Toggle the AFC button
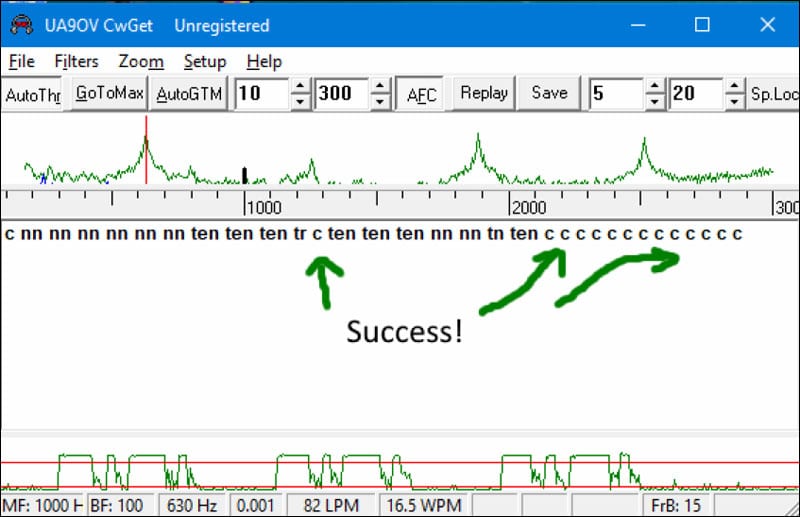 pyautogui.click(x=421, y=93)
